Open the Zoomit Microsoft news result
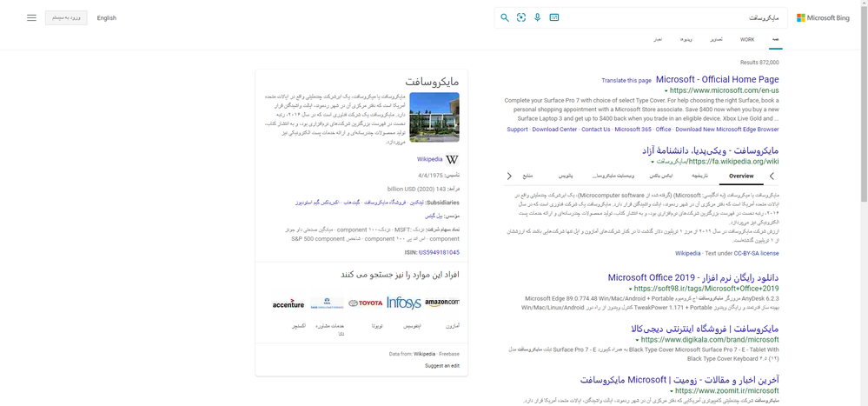This screenshot has height=406, width=868. 679,380
